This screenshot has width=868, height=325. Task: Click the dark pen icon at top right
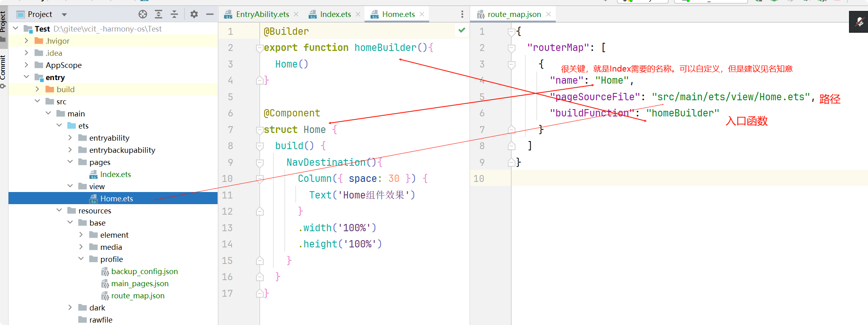pyautogui.click(x=859, y=22)
